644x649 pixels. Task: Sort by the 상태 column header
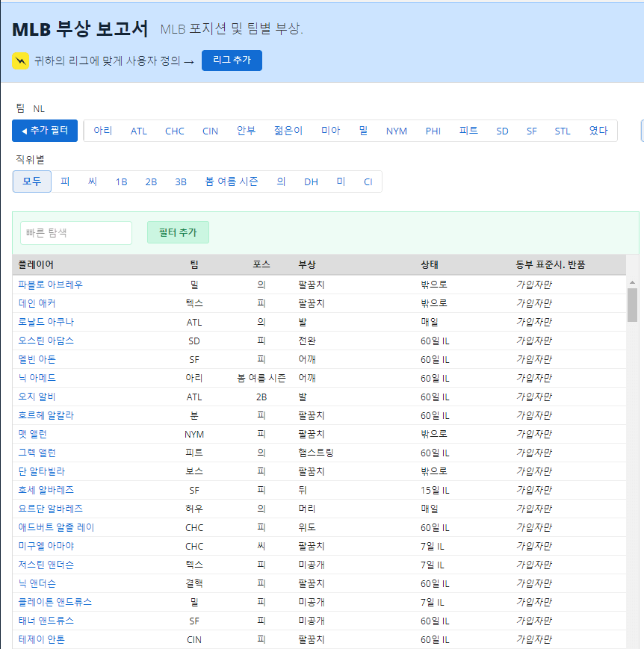pos(430,264)
